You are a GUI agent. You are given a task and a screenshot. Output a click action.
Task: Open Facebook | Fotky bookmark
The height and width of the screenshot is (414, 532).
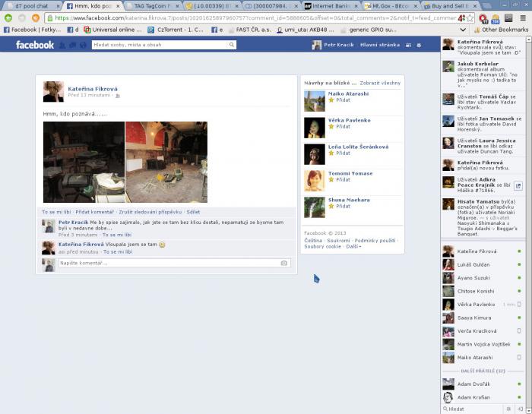[x=32, y=30]
